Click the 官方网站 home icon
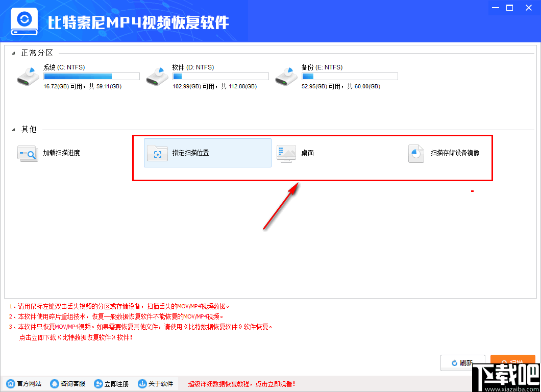The width and height of the screenshot is (541, 392). point(11,383)
